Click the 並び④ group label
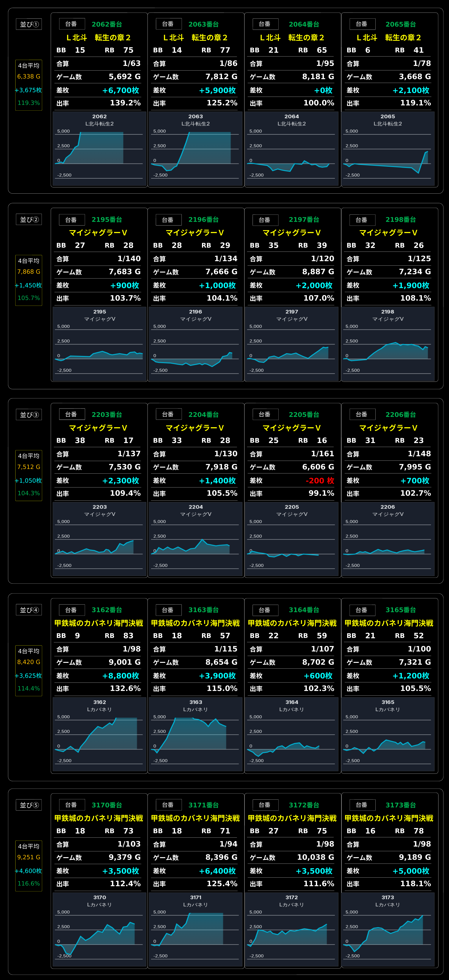The height and width of the screenshot is (980, 449). coord(29,610)
